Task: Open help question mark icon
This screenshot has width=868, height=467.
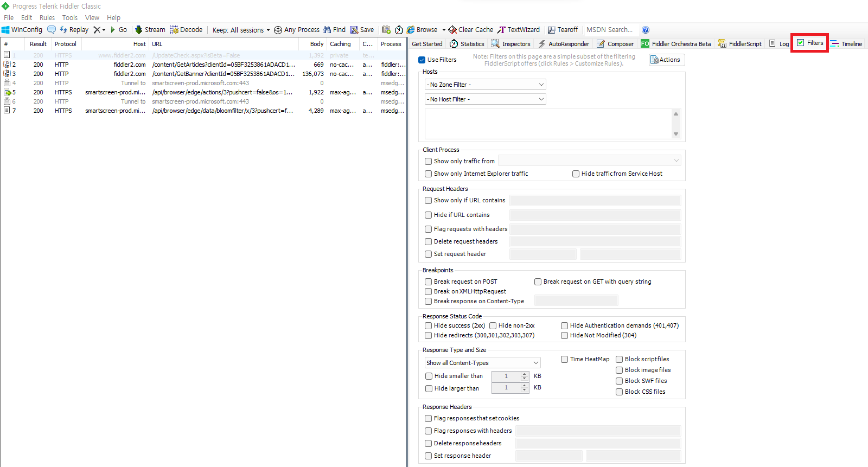Action: tap(646, 30)
